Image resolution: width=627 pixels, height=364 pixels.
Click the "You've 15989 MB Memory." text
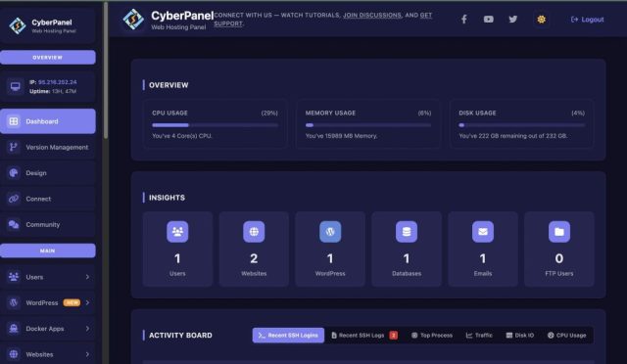click(x=342, y=136)
